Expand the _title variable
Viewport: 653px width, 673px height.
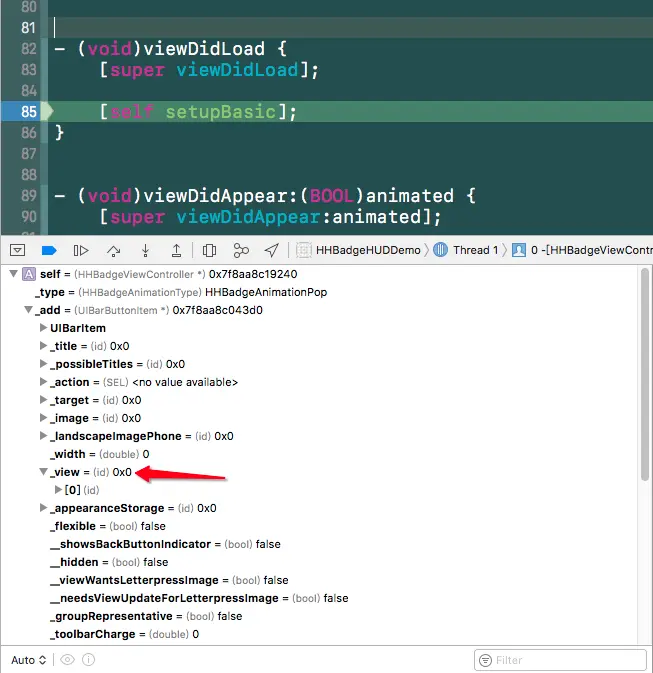pos(43,346)
